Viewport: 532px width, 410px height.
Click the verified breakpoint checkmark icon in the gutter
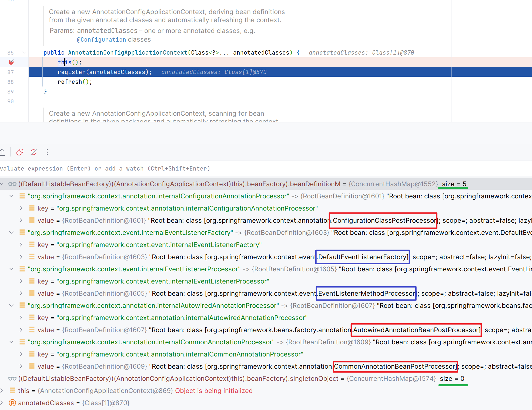(x=11, y=62)
